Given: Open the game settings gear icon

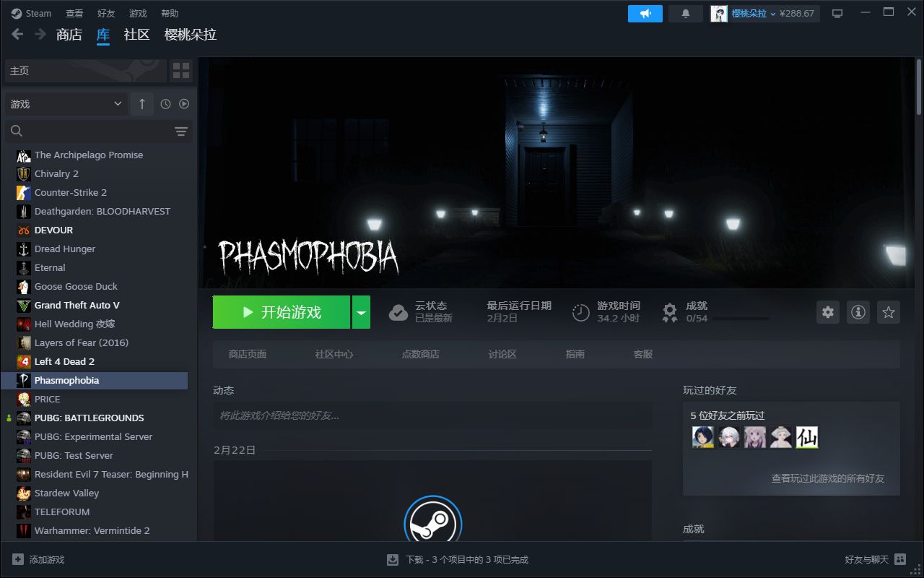Looking at the screenshot, I should click(828, 312).
